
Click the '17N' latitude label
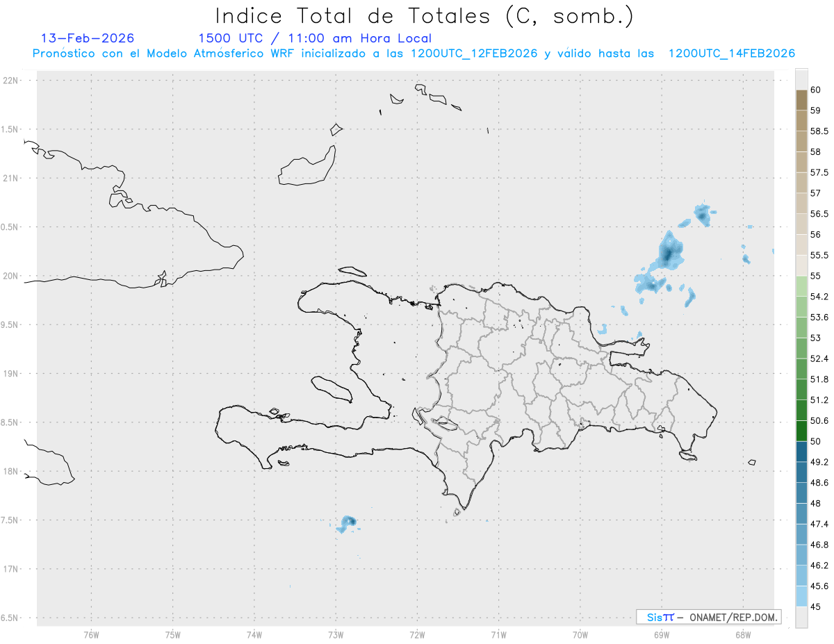[11, 569]
